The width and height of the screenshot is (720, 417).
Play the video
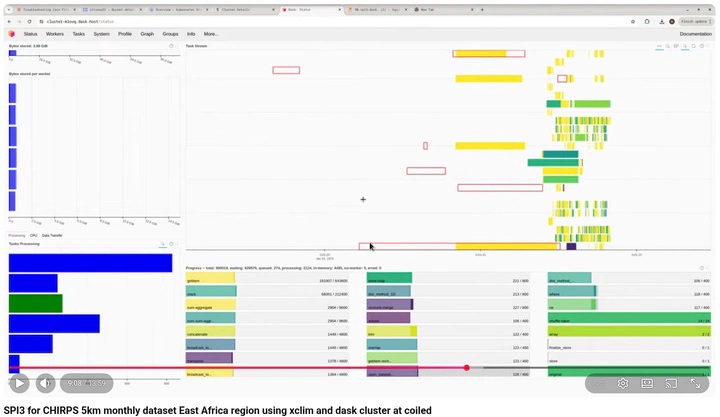19,383
